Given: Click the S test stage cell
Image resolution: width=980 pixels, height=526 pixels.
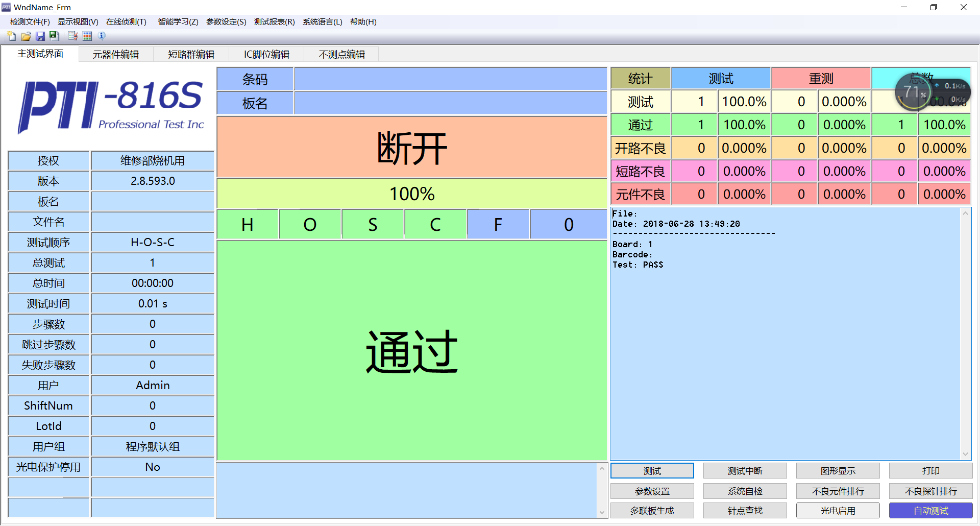Looking at the screenshot, I should (x=373, y=225).
